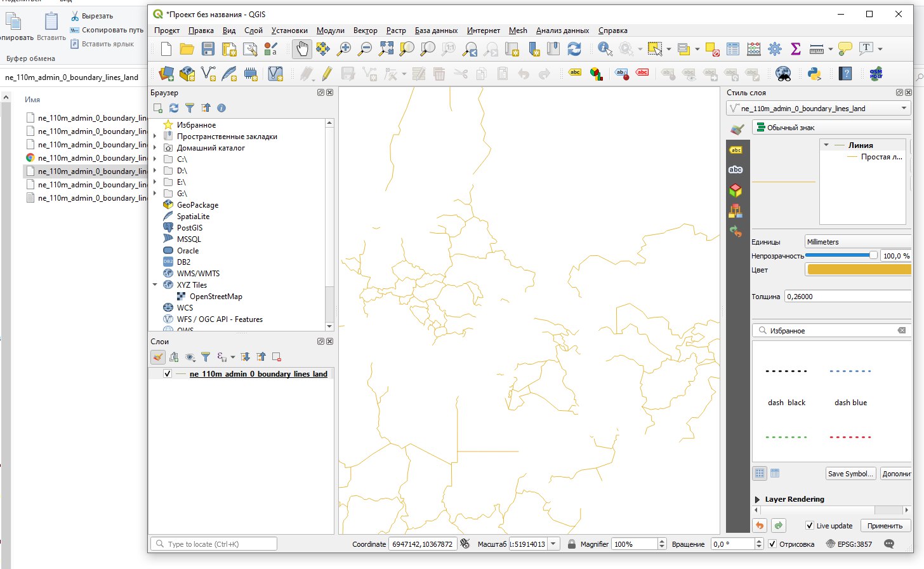Click the new Shapefile layer icon
Viewport: 924px width, 569px height.
click(x=208, y=74)
